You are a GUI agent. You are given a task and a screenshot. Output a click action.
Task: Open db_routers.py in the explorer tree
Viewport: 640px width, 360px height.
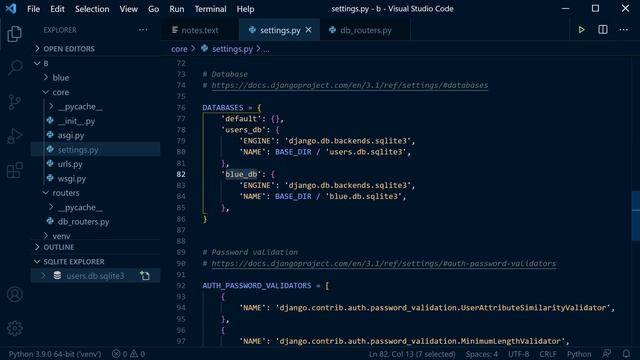(x=84, y=222)
